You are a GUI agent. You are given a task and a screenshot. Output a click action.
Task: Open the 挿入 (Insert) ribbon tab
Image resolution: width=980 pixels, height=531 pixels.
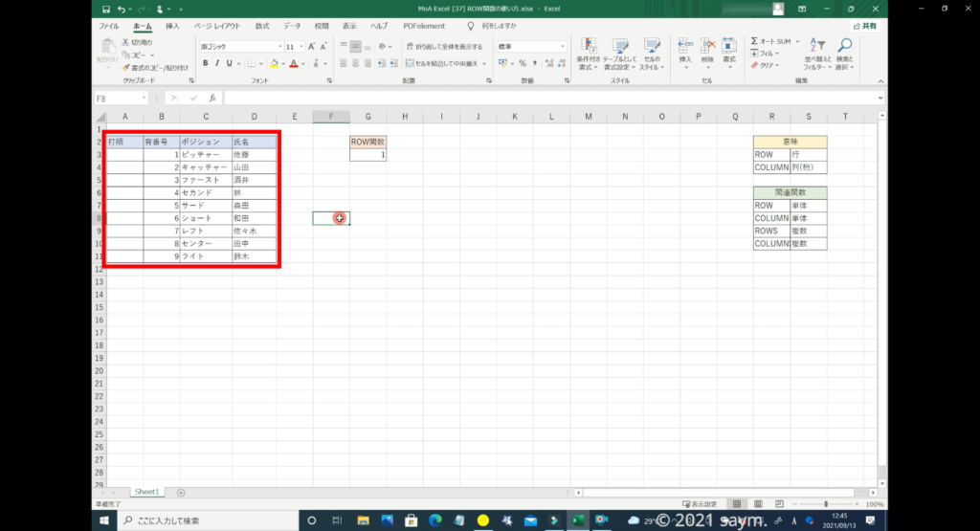(x=172, y=26)
